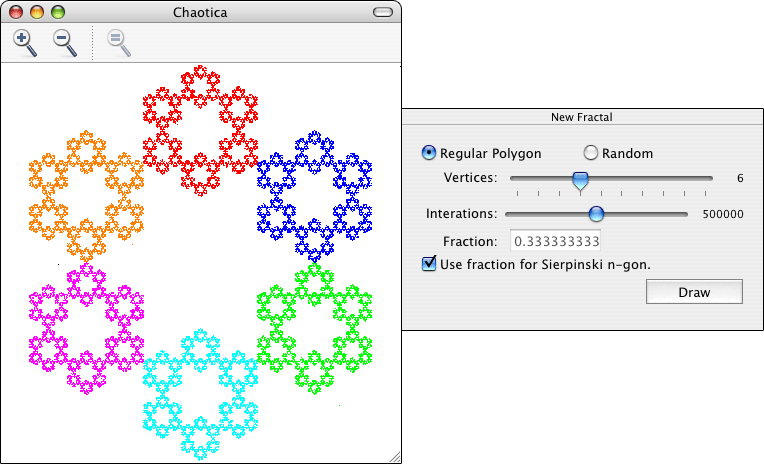Click the zoom out magnifier icon
Image resolution: width=764 pixels, height=464 pixels.
[65, 43]
